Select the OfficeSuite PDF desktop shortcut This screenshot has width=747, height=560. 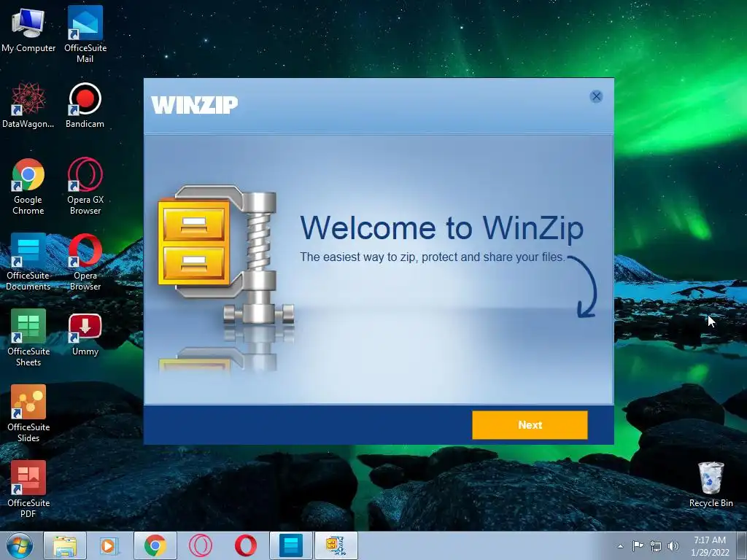28,489
